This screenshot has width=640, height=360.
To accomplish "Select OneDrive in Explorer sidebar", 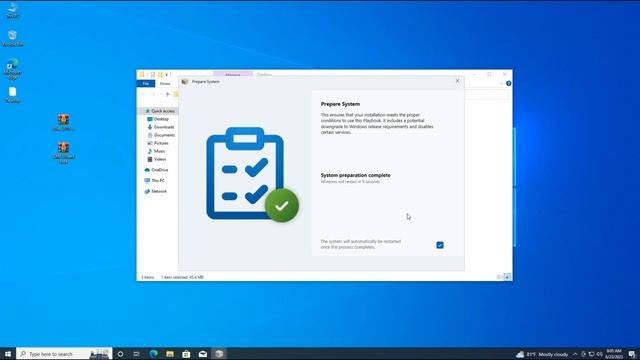I will 156,170.
